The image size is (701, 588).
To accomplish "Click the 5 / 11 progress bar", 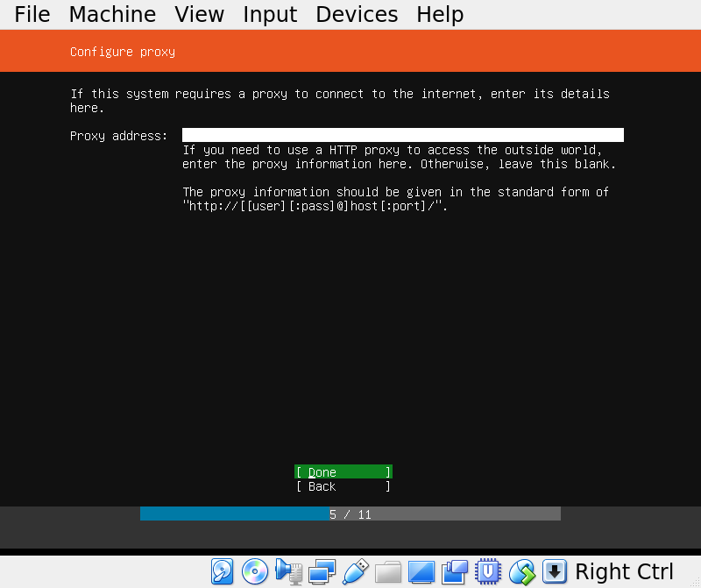I will click(350, 514).
